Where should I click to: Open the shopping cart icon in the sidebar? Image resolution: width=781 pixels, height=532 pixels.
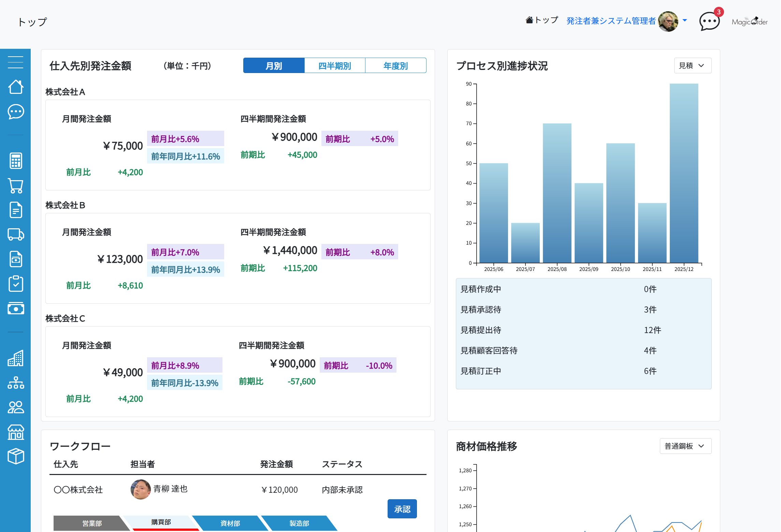click(16, 186)
